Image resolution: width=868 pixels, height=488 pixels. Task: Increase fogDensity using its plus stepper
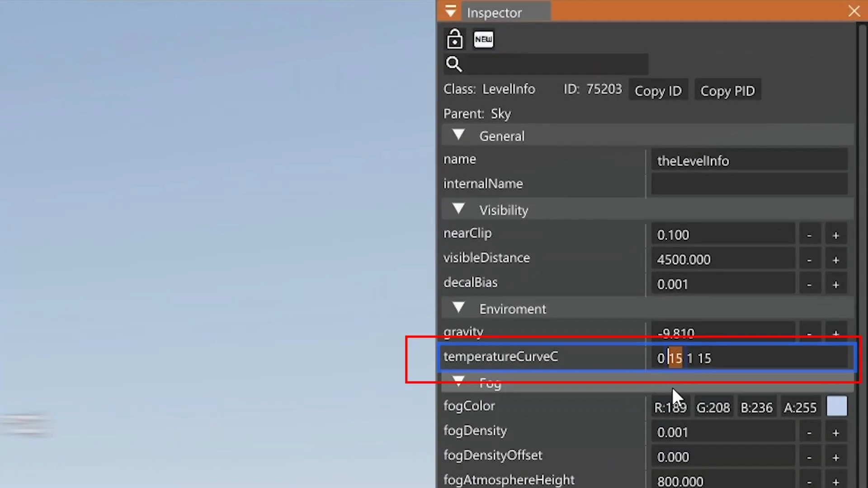point(835,432)
